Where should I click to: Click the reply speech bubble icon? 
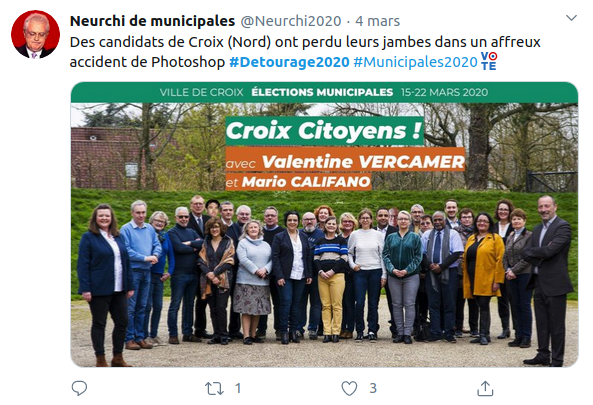[x=79, y=388]
